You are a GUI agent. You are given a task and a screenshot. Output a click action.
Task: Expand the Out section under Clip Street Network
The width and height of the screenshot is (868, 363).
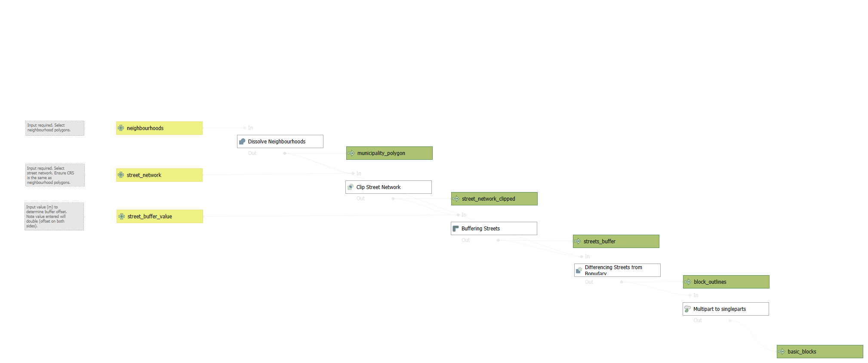[x=360, y=199]
